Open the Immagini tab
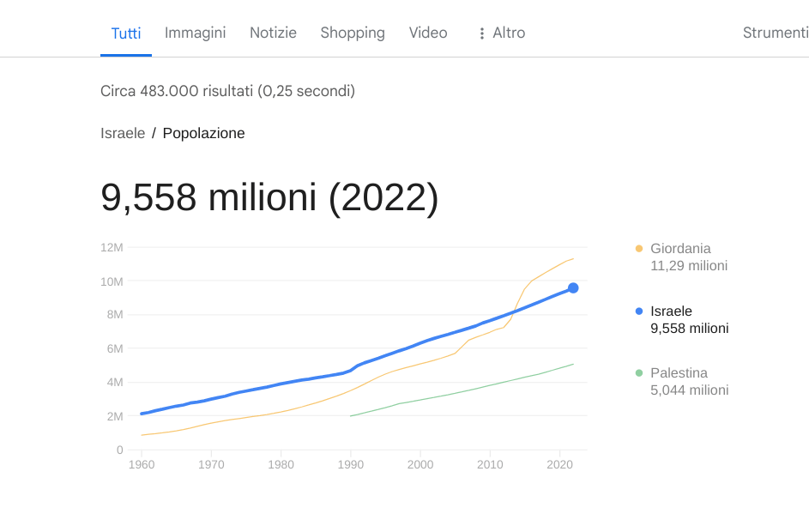The image size is (809, 532). pyautogui.click(x=195, y=33)
